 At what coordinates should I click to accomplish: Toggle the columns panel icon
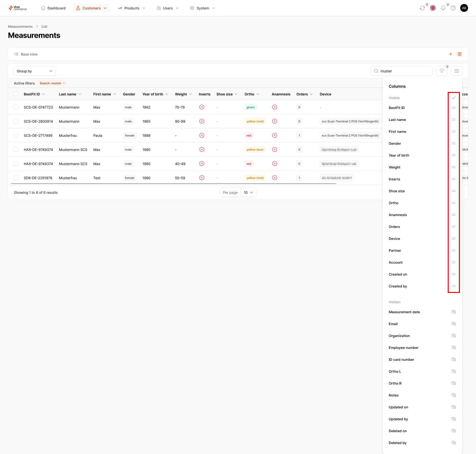(456, 71)
